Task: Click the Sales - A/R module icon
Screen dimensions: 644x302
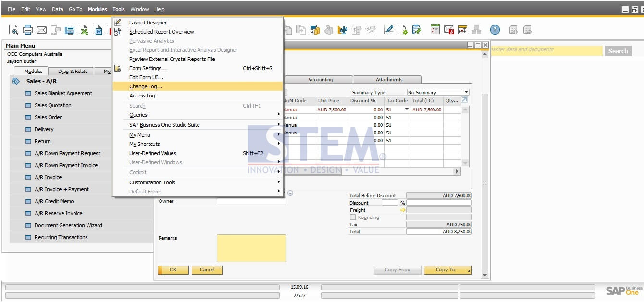Action: [16, 81]
